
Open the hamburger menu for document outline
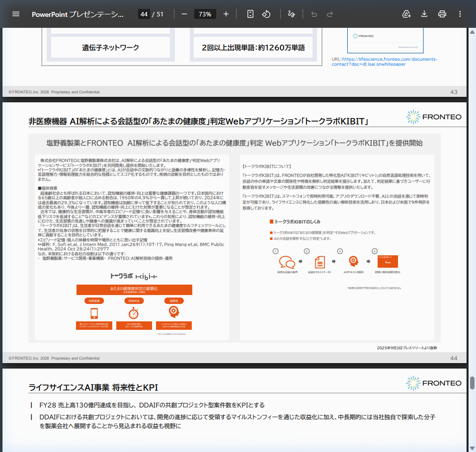click(16, 14)
